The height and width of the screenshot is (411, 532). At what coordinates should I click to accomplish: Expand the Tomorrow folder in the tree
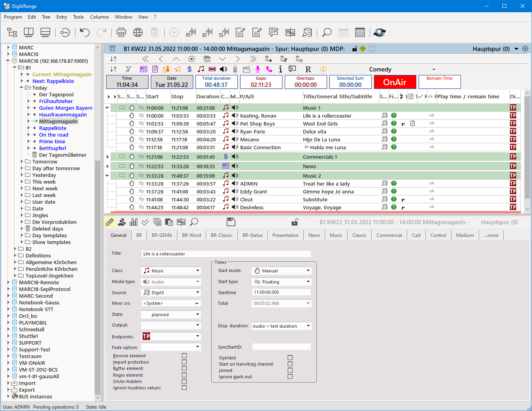[22, 161]
